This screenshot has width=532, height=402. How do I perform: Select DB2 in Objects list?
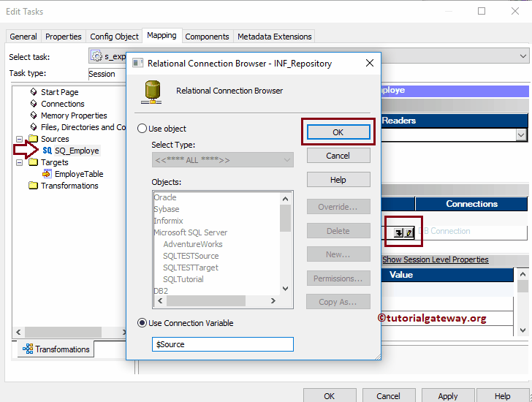pyautogui.click(x=161, y=291)
